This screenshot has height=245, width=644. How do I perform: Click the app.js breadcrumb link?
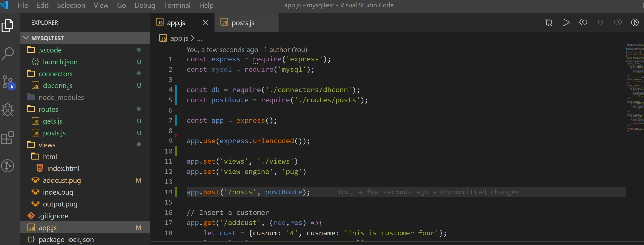[x=179, y=38]
